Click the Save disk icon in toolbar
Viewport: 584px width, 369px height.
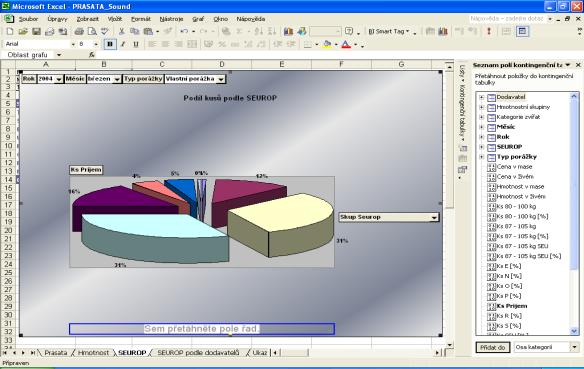(36, 32)
